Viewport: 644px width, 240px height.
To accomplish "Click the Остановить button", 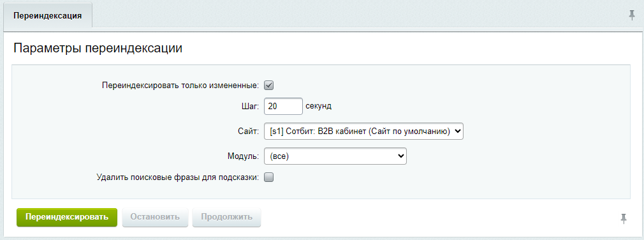I will coord(155,217).
